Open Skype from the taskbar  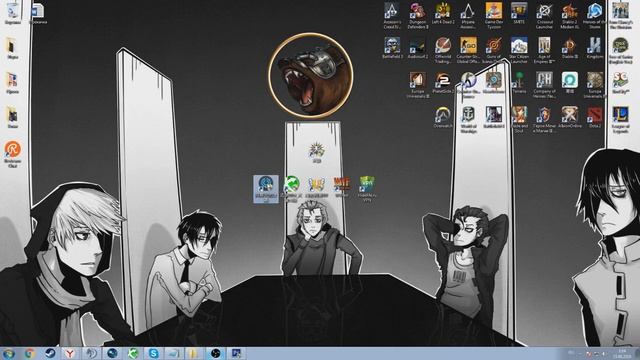pyautogui.click(x=153, y=353)
